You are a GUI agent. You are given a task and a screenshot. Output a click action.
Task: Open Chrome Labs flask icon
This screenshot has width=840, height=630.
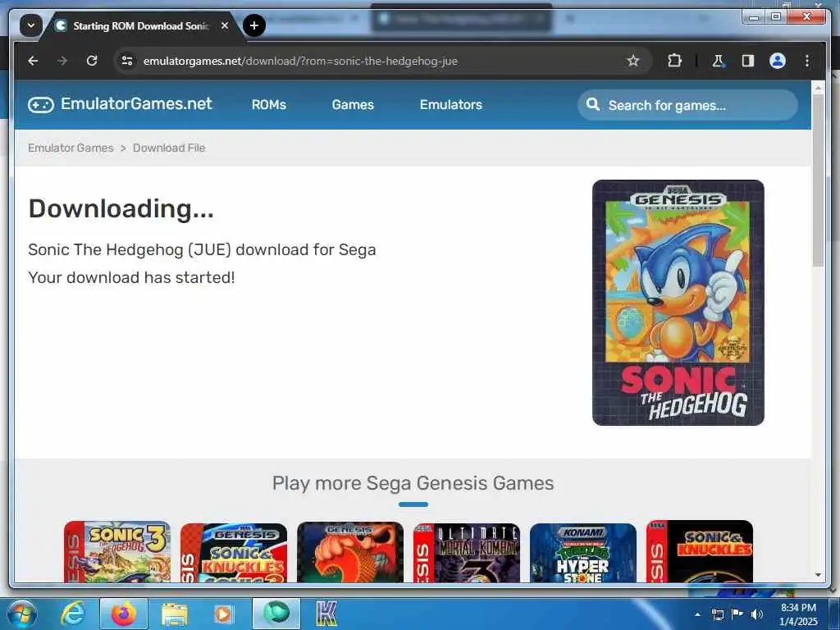click(718, 61)
